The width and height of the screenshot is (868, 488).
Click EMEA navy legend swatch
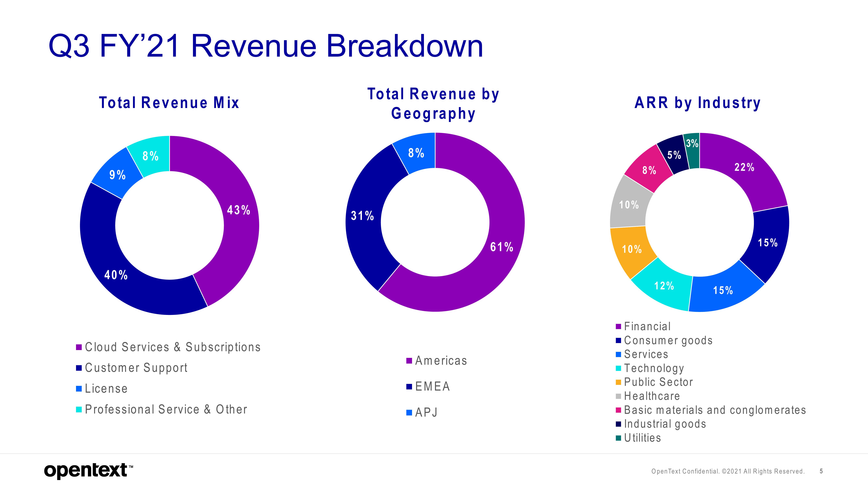(409, 387)
